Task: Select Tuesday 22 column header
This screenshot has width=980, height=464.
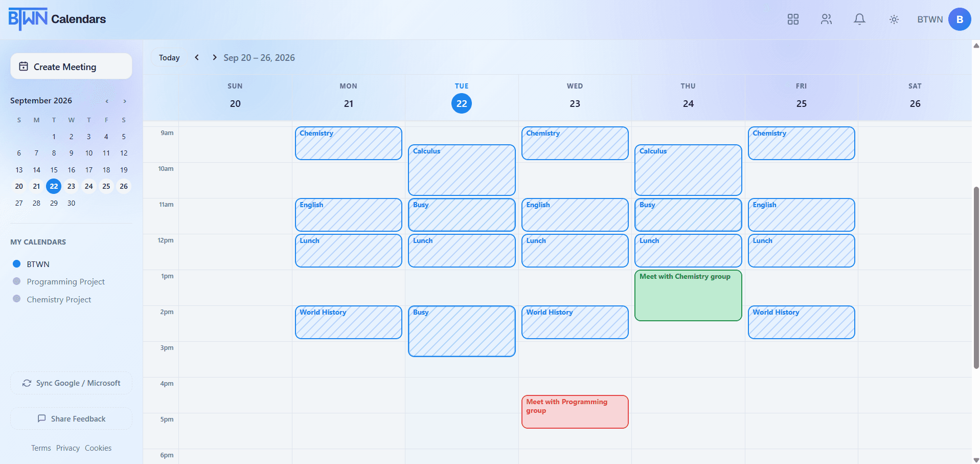Action: click(x=462, y=97)
